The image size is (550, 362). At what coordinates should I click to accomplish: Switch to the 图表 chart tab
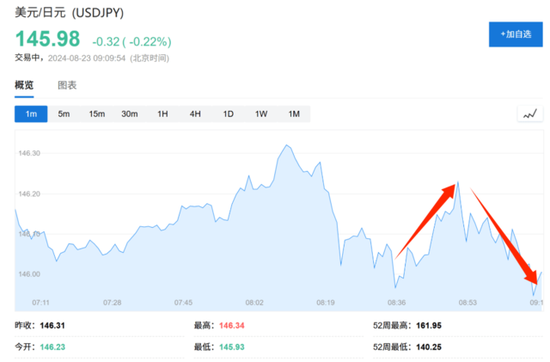[67, 85]
